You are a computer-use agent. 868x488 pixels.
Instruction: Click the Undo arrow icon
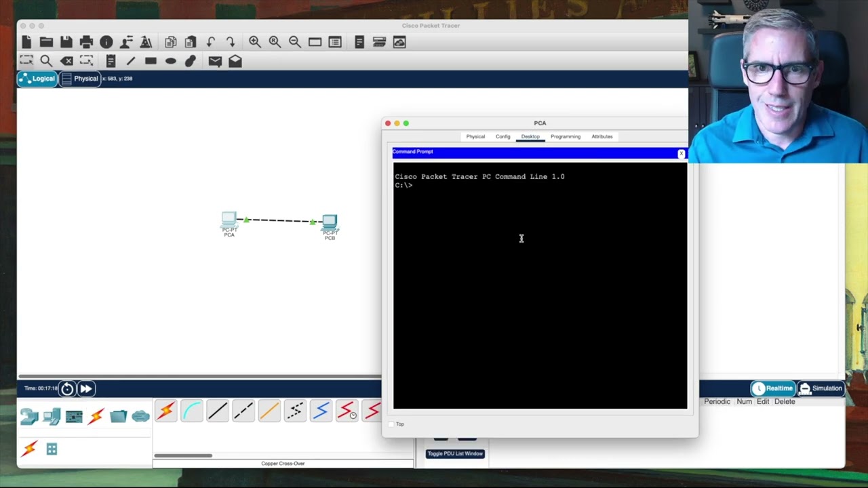point(211,42)
